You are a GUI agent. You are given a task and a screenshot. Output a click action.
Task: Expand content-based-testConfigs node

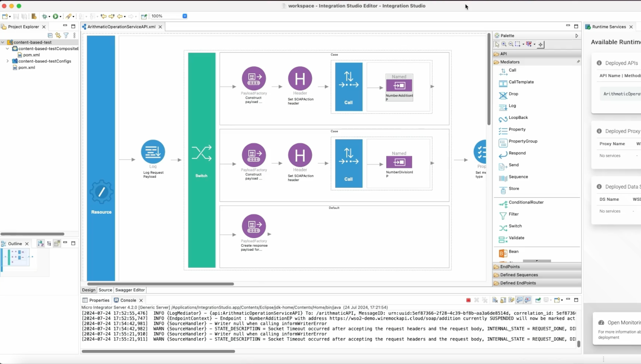tap(7, 61)
